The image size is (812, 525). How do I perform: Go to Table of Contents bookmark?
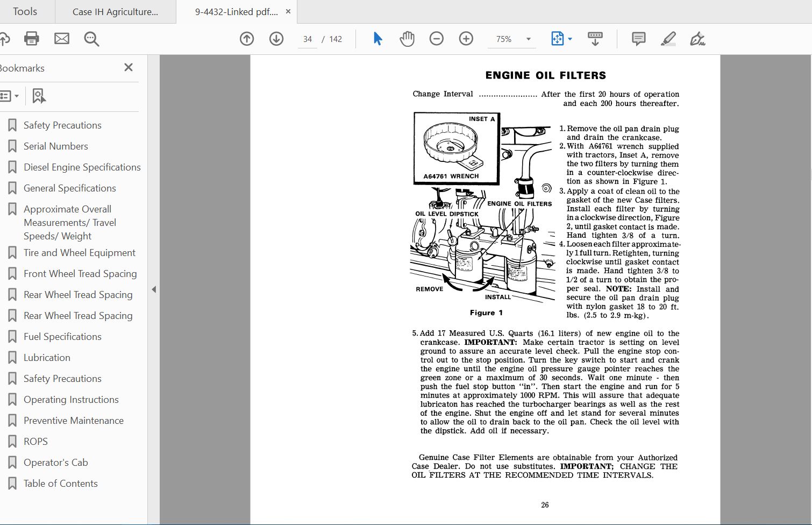pyautogui.click(x=61, y=484)
